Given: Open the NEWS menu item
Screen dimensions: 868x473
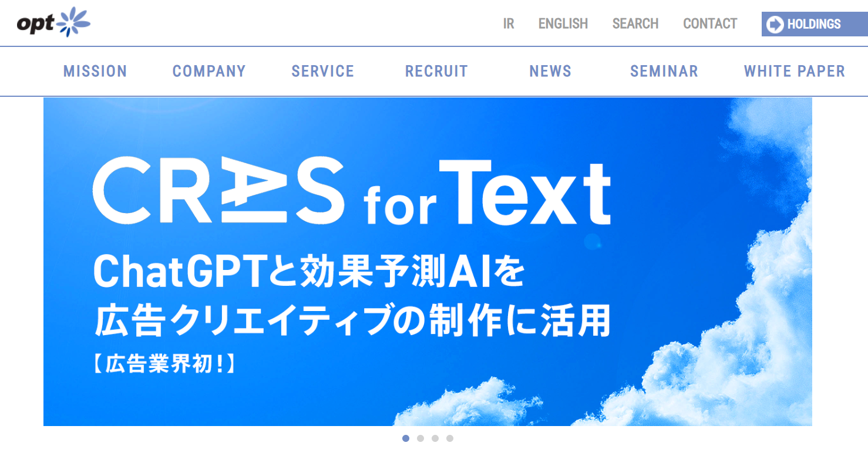Looking at the screenshot, I should (550, 72).
